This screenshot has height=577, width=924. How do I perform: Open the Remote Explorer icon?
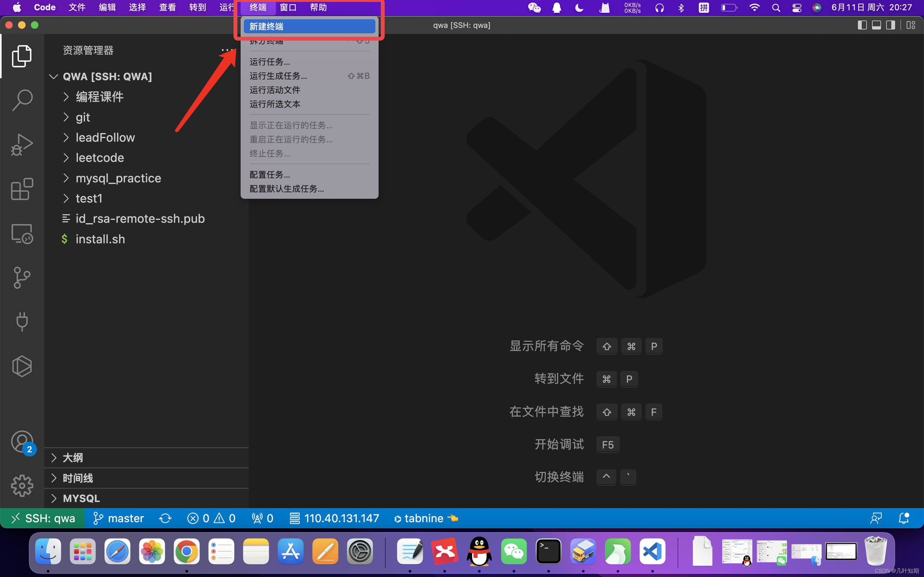(22, 234)
